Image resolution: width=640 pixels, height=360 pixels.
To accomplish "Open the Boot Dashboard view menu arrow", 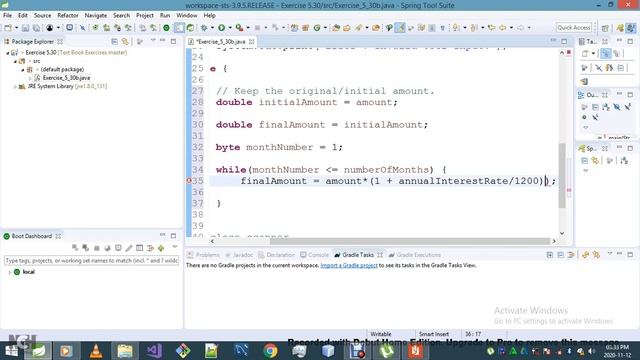I will click(174, 247).
